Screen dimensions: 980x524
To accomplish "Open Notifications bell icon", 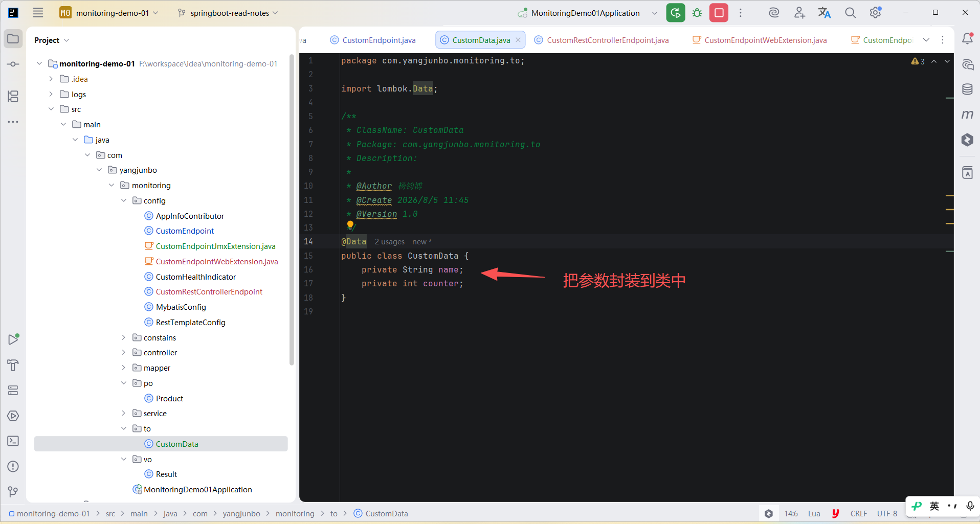I will click(967, 39).
